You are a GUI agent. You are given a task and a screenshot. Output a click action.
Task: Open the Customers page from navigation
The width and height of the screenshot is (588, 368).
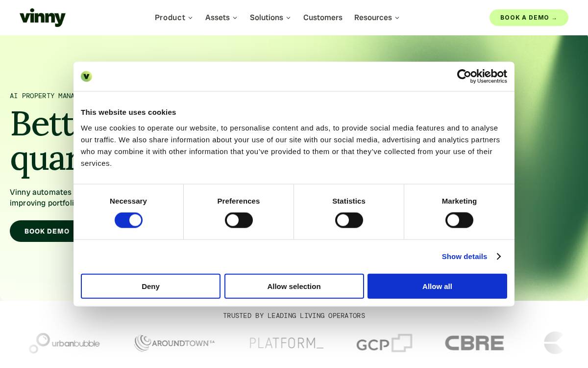point(323,18)
